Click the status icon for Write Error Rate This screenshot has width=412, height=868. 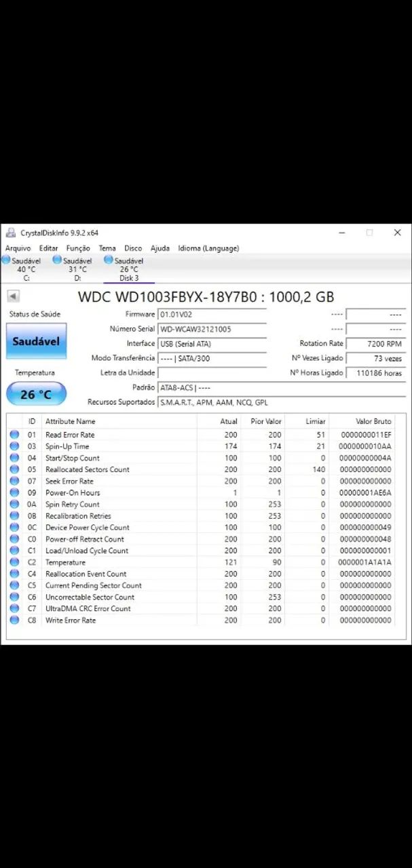pos(14,620)
